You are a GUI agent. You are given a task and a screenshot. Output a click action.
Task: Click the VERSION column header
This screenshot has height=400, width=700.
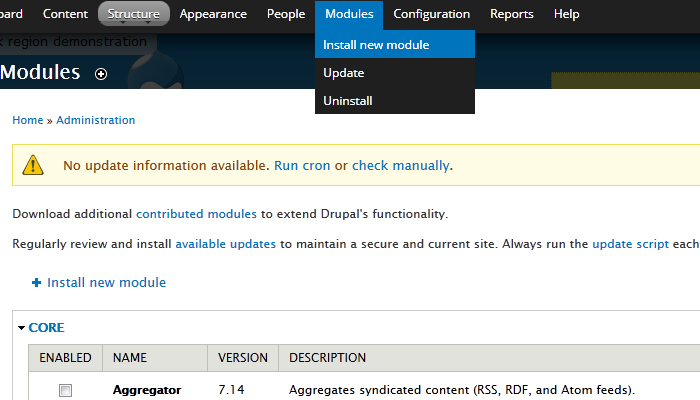point(243,358)
